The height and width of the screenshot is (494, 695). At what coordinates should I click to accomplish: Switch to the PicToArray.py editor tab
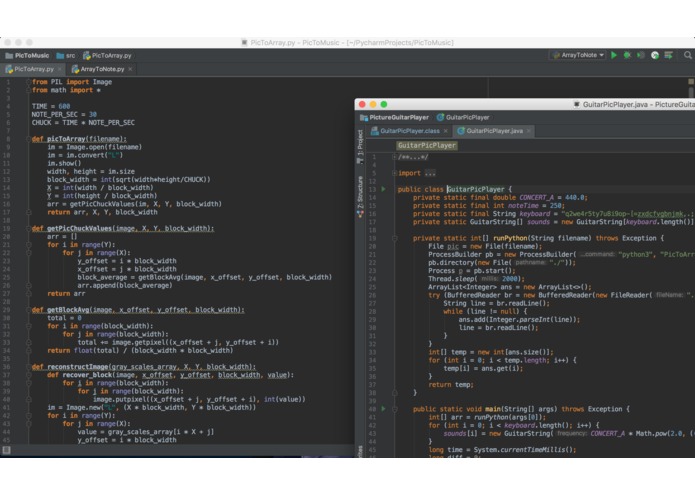pyautogui.click(x=34, y=69)
